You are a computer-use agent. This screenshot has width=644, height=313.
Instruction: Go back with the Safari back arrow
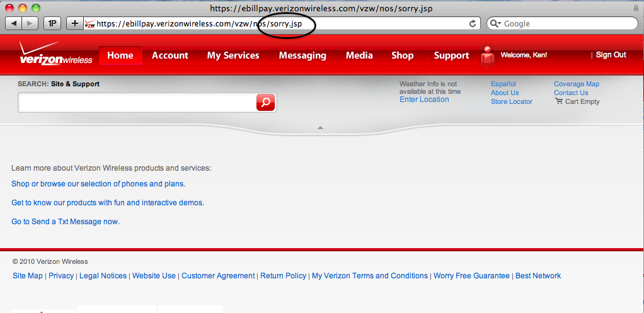tap(14, 23)
